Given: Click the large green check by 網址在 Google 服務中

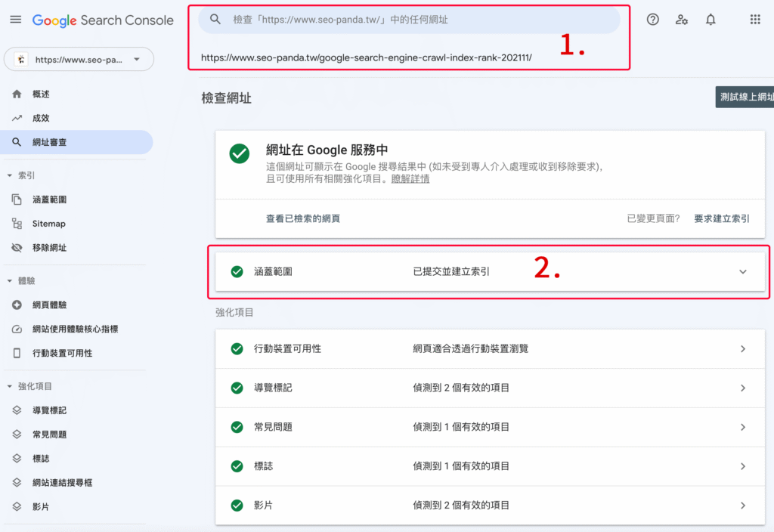Looking at the screenshot, I should [x=240, y=153].
